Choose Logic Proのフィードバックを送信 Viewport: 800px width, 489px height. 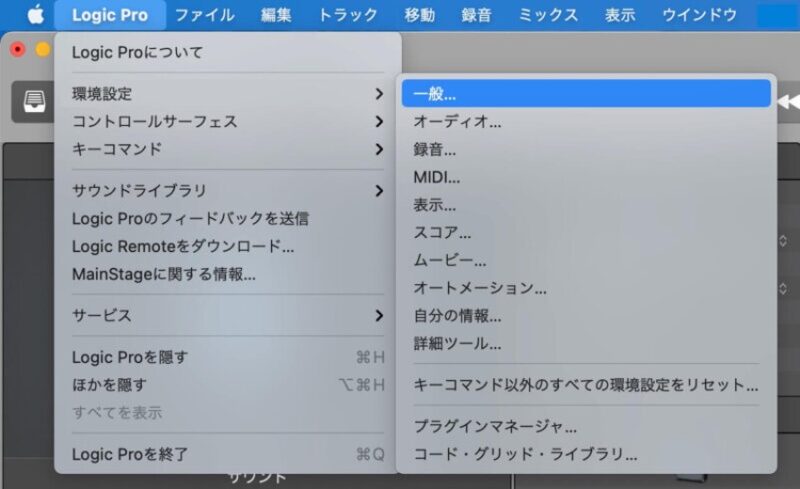coord(228,218)
